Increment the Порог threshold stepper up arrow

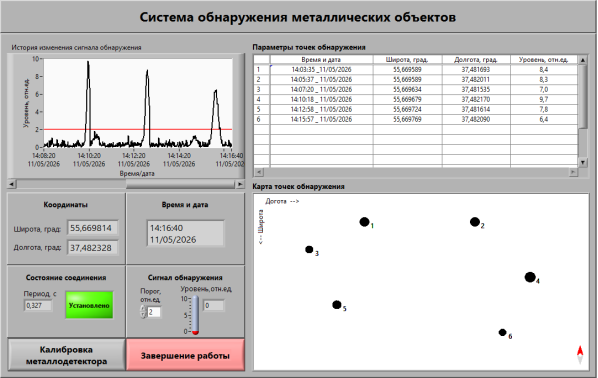(x=143, y=309)
